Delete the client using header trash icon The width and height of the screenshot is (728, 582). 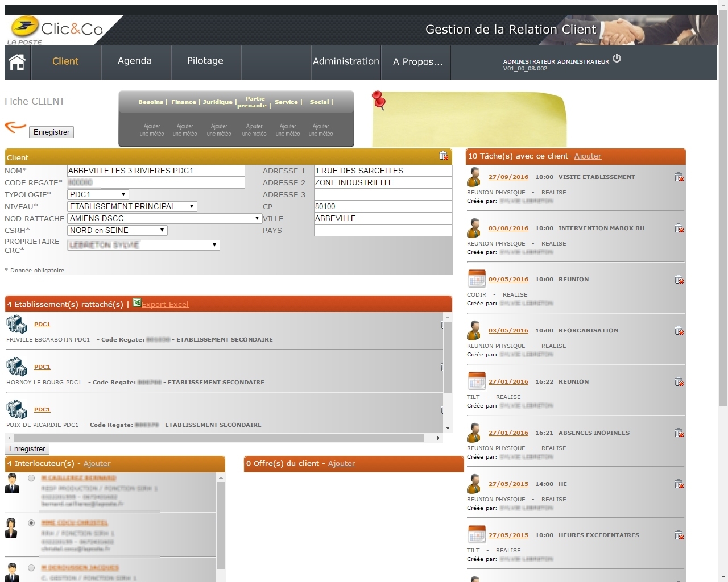(x=444, y=156)
